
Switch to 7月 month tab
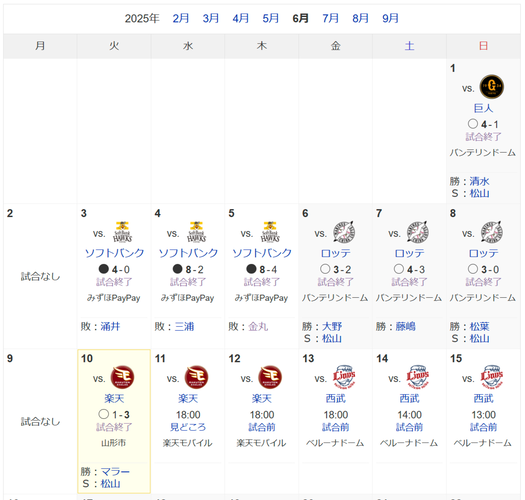click(x=330, y=18)
